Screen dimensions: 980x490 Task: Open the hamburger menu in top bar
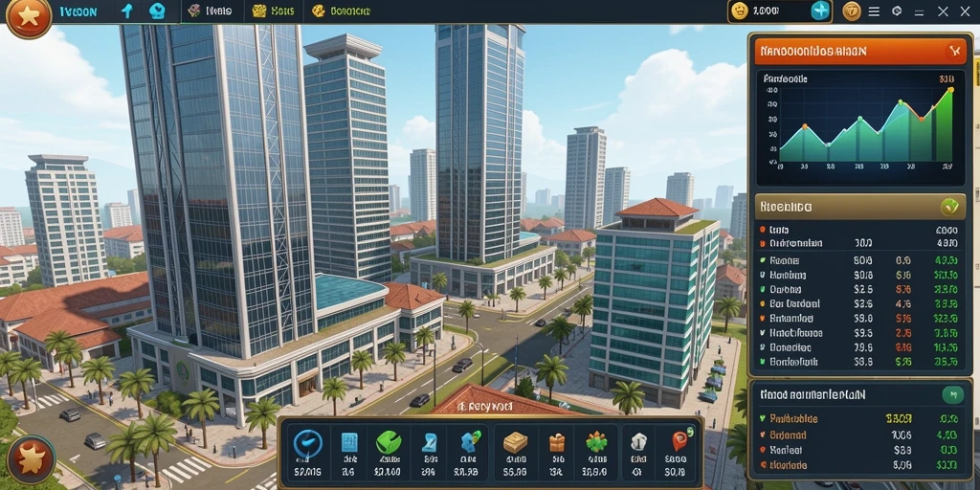pos(875,11)
